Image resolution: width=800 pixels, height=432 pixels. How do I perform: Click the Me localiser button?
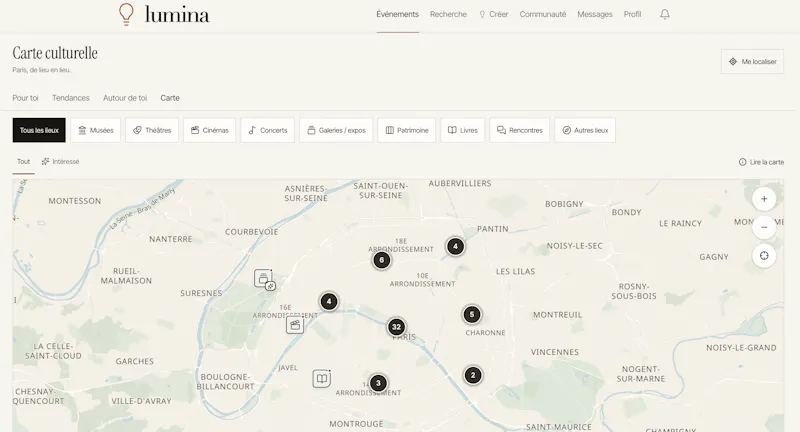pos(753,62)
